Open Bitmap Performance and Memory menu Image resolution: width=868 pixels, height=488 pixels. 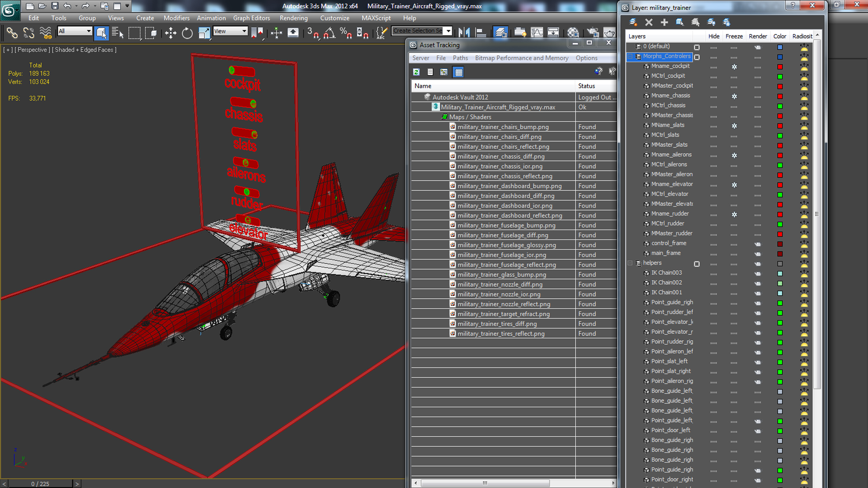(x=522, y=58)
